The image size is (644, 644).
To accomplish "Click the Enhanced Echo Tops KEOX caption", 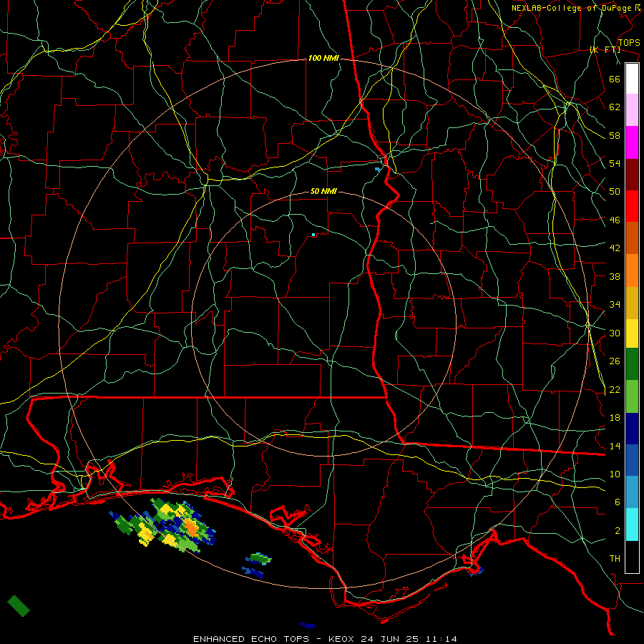I will (x=325, y=639).
